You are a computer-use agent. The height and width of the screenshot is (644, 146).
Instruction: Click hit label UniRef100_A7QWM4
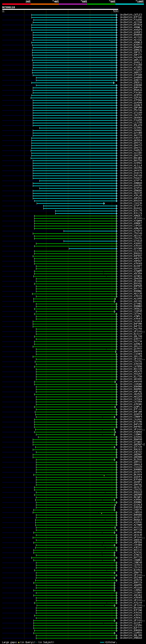(x=131, y=221)
